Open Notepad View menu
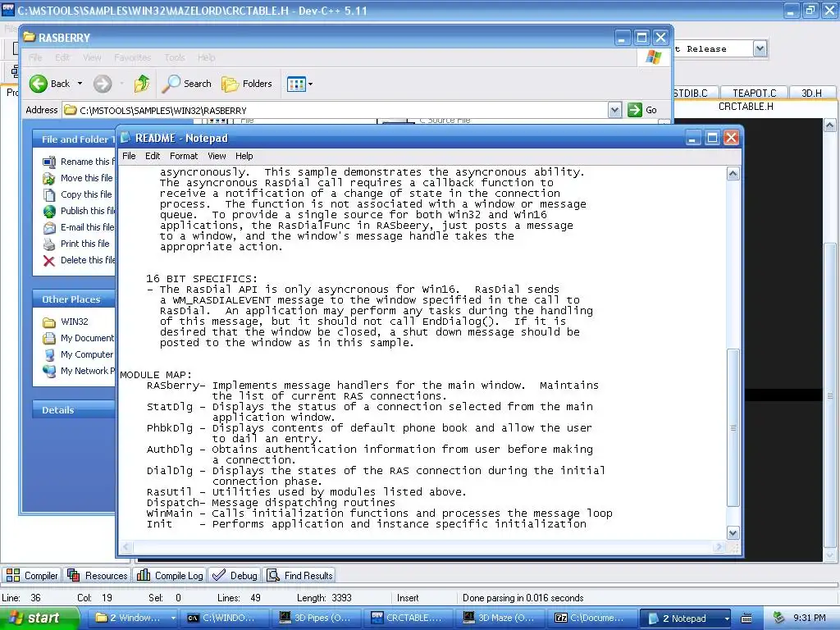840x630 pixels. pyautogui.click(x=217, y=156)
